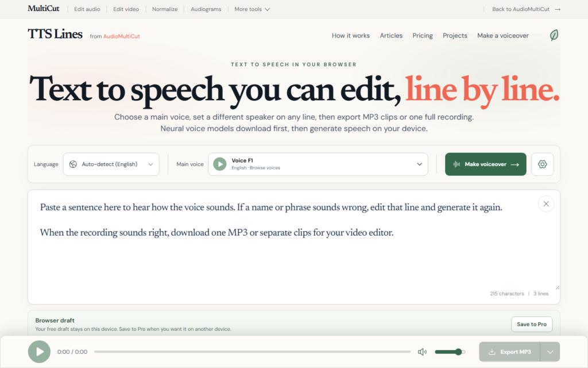Adjust the volume slider knob
The width and height of the screenshot is (588, 368).
459,352
